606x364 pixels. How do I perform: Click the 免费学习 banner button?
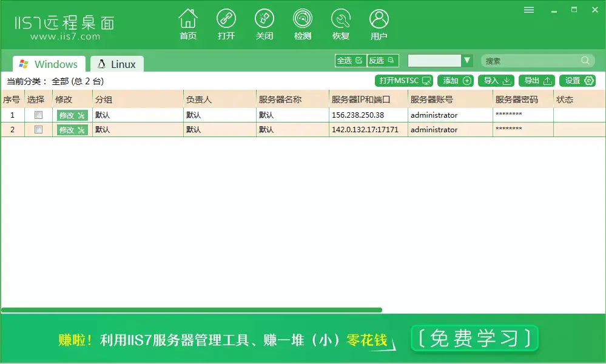(x=474, y=338)
